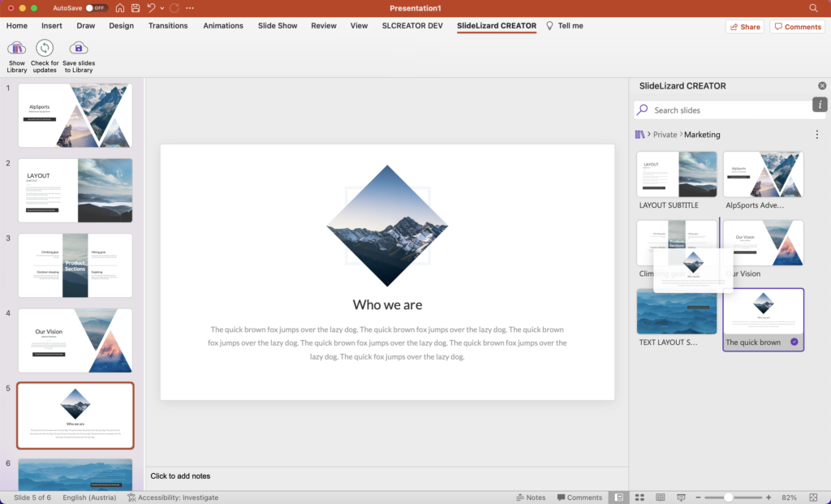The height and width of the screenshot is (504, 831).
Task: Click the info icon in SlideLizard panel
Action: [820, 105]
